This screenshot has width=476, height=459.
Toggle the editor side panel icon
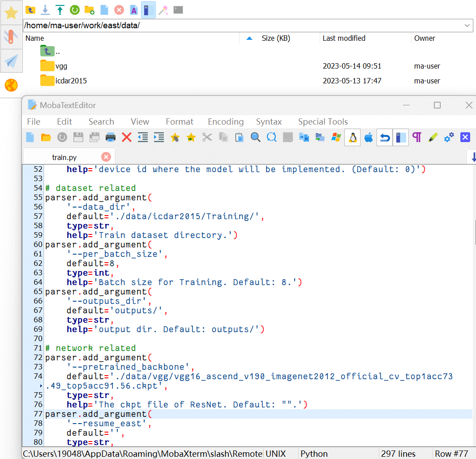(x=401, y=138)
